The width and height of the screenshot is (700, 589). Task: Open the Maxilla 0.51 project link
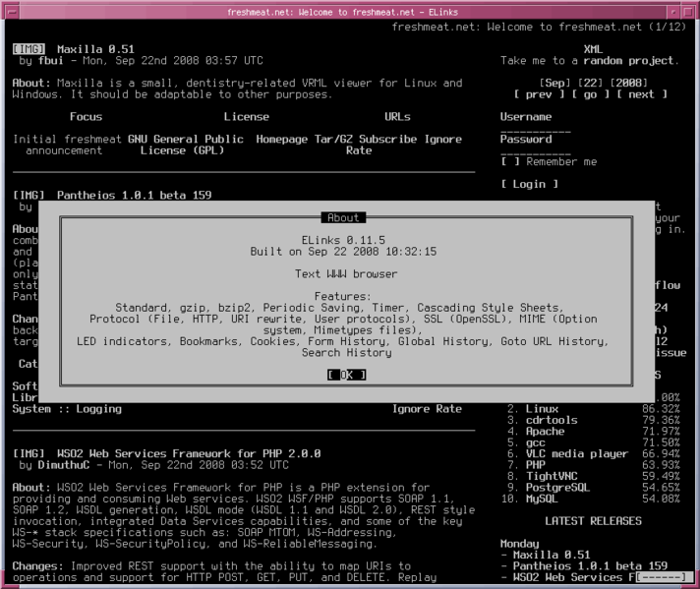coord(95,49)
